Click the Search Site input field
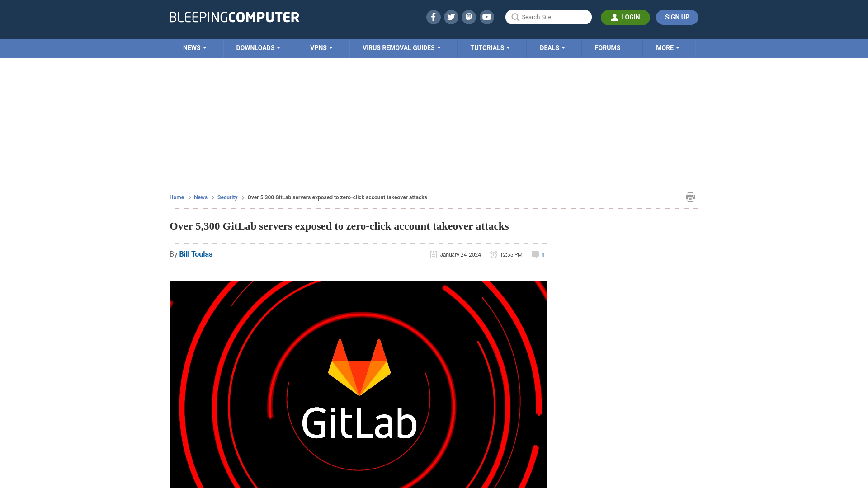 548,17
